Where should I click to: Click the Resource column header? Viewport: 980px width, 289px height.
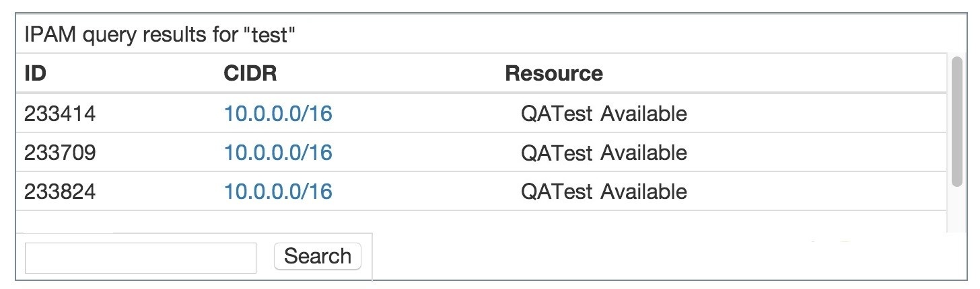coord(553,73)
